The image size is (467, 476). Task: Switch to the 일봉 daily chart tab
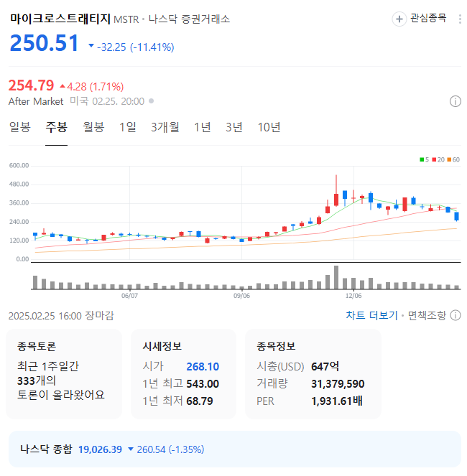click(x=19, y=127)
